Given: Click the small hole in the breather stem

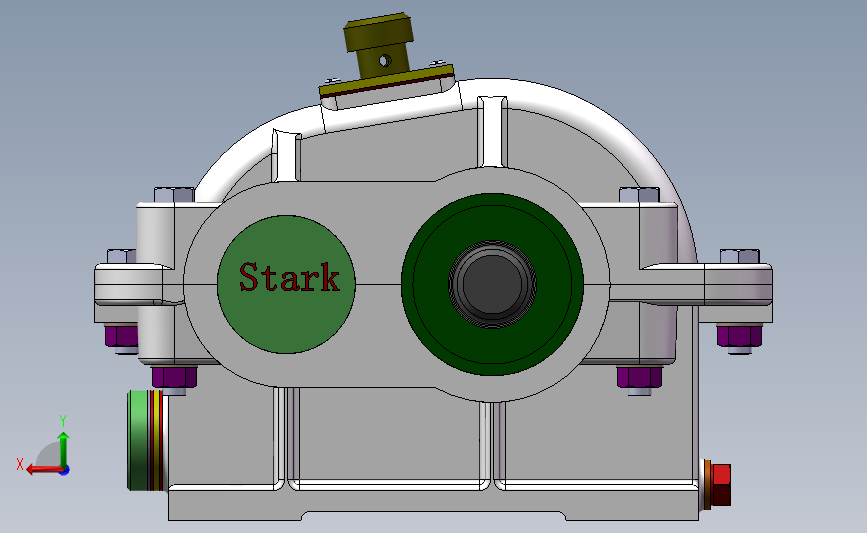Looking at the screenshot, I should pyautogui.click(x=385, y=60).
